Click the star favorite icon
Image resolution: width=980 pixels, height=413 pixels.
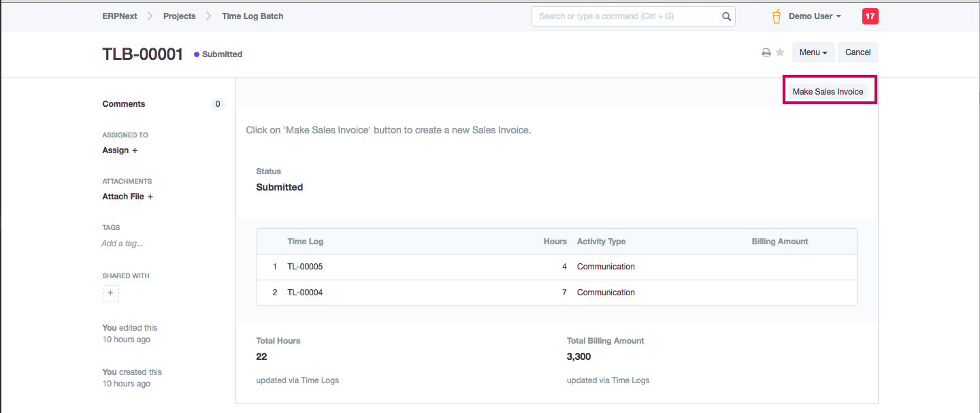[x=780, y=52]
